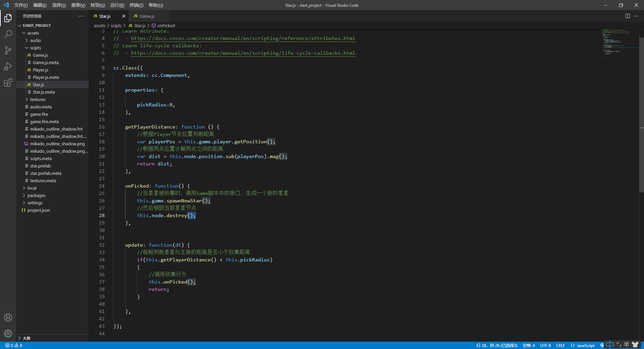
Task: Switch to the Game.js tab
Action: click(147, 16)
